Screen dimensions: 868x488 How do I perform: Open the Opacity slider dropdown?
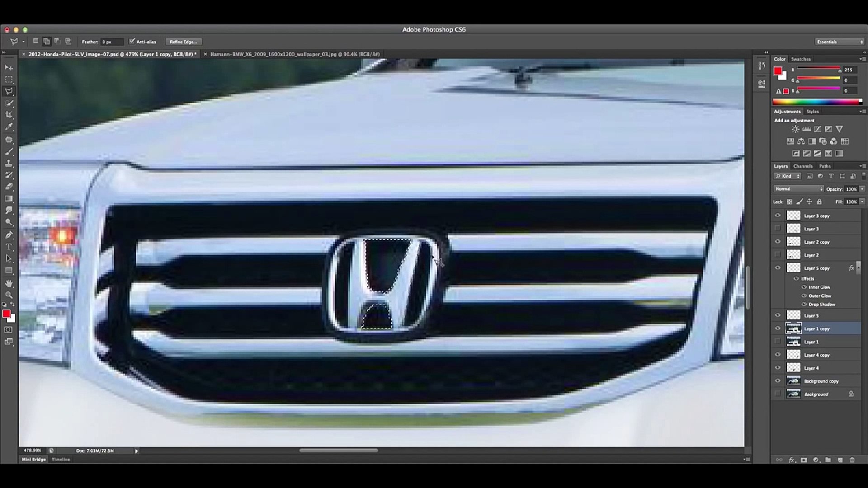pos(862,189)
